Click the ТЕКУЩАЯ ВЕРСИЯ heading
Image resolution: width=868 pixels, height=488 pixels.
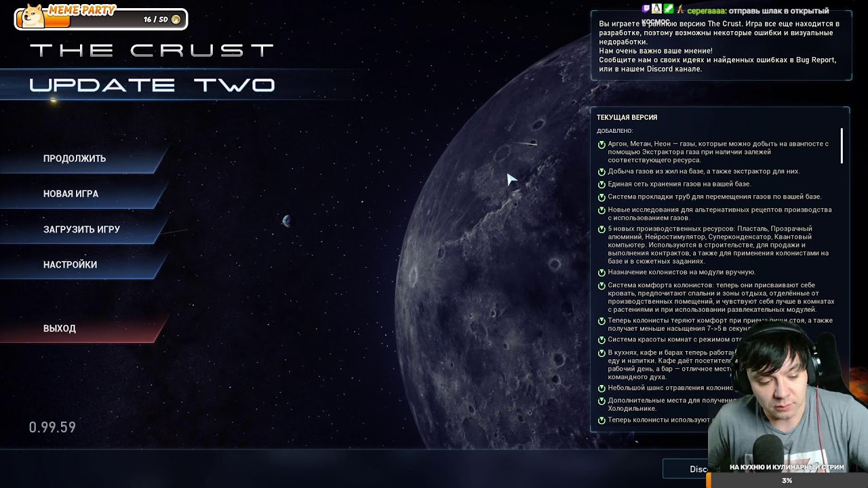[627, 118]
